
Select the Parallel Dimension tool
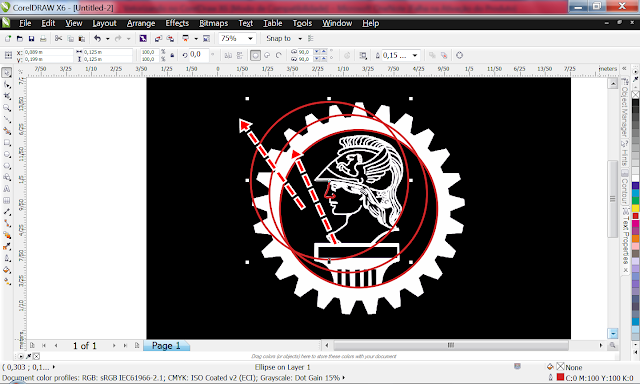coord(7,212)
